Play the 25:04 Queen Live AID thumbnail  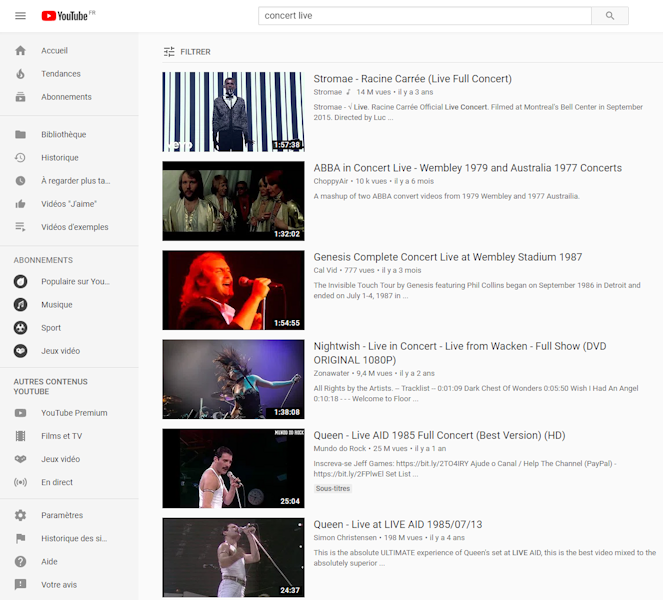[233, 468]
